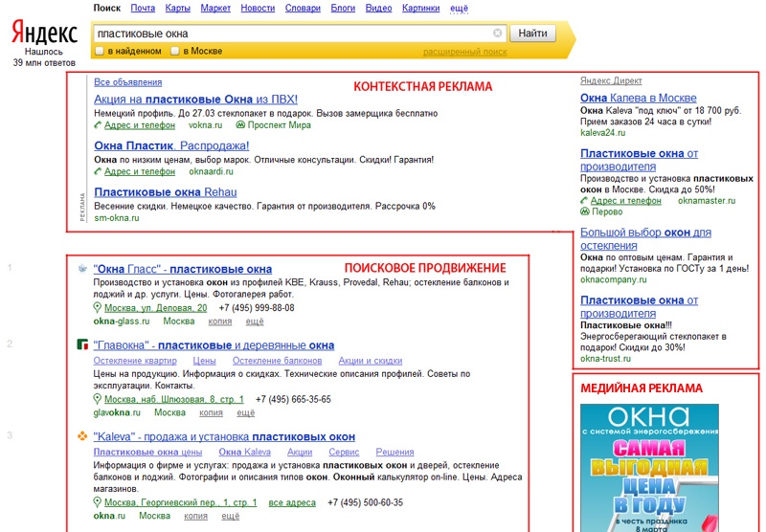Click the 'oknacompany.ru' URL in the sidebar
Image resolution: width=766 pixels, height=532 pixels.
tap(613, 279)
